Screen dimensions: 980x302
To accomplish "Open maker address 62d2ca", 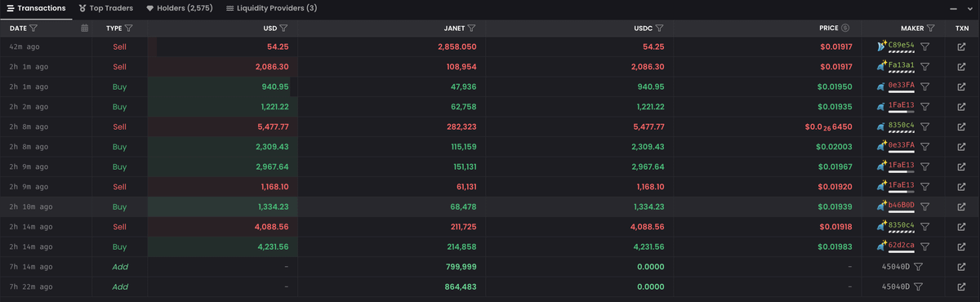I will point(901,244).
